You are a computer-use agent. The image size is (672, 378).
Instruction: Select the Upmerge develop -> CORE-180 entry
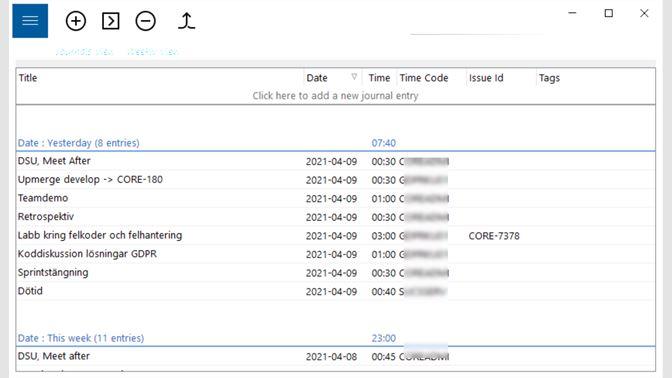336,180
